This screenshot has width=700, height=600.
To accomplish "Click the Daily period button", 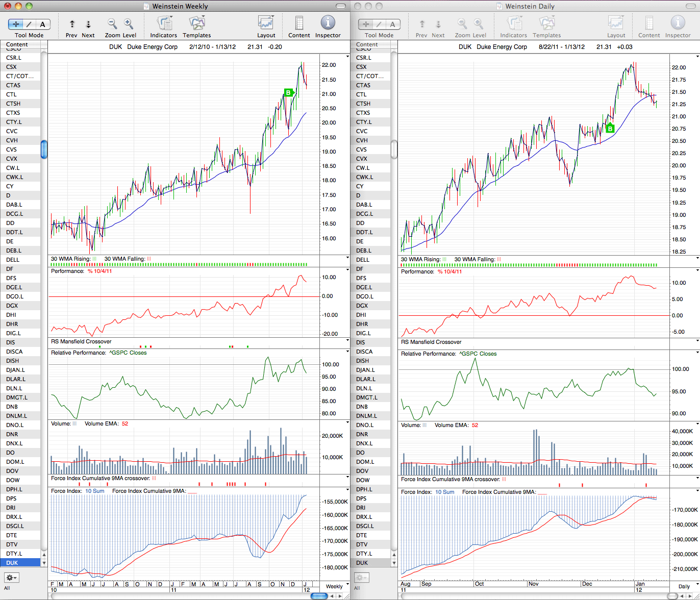I will [684, 586].
